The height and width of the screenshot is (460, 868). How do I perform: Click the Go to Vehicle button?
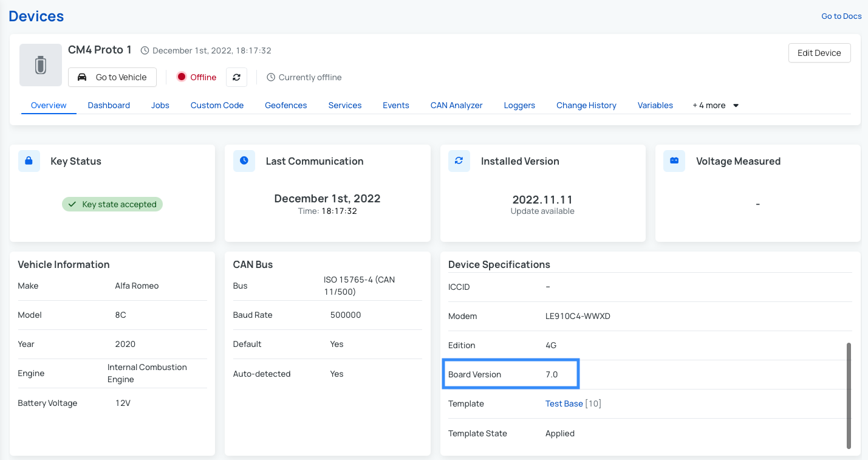(x=112, y=77)
